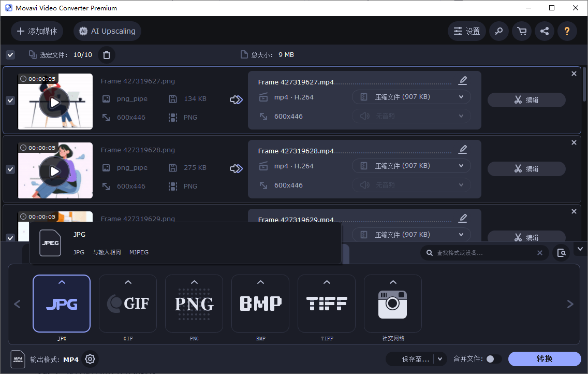
Task: Click the share icon in top toolbar
Action: (545, 31)
